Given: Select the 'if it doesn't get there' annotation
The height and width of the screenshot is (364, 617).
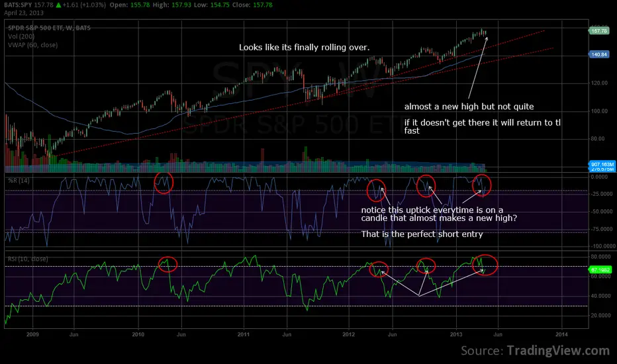Looking at the screenshot, I should 483,126.
